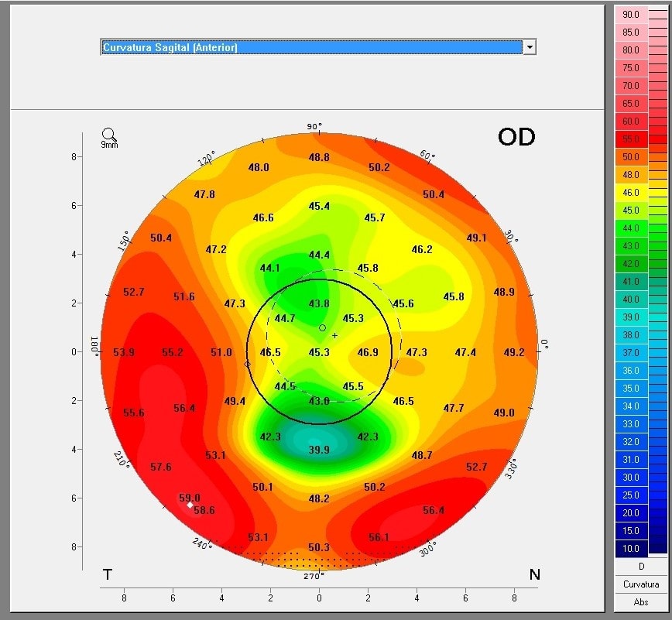Pick the 35.0 blue scale swatch
This screenshot has width=672, height=620.
(x=631, y=389)
